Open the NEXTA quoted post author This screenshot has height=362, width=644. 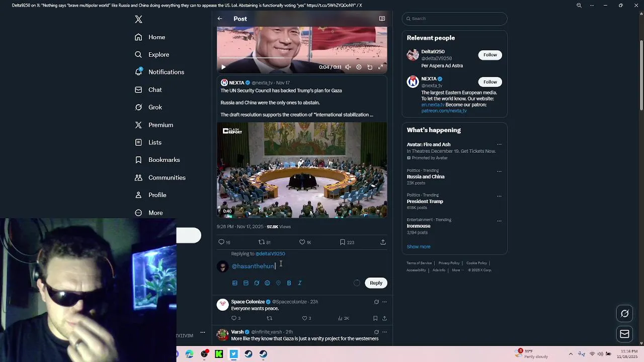click(236, 82)
